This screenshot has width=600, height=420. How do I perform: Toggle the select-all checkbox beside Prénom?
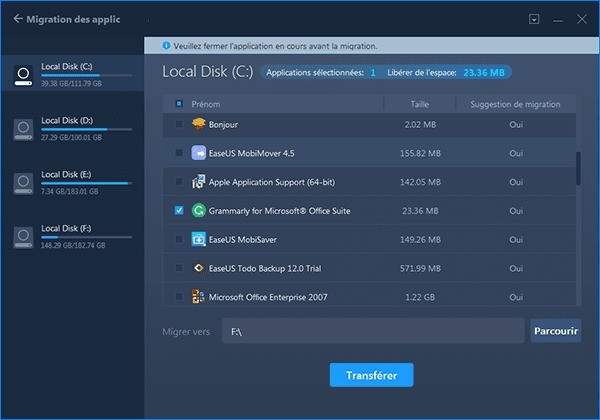(179, 104)
